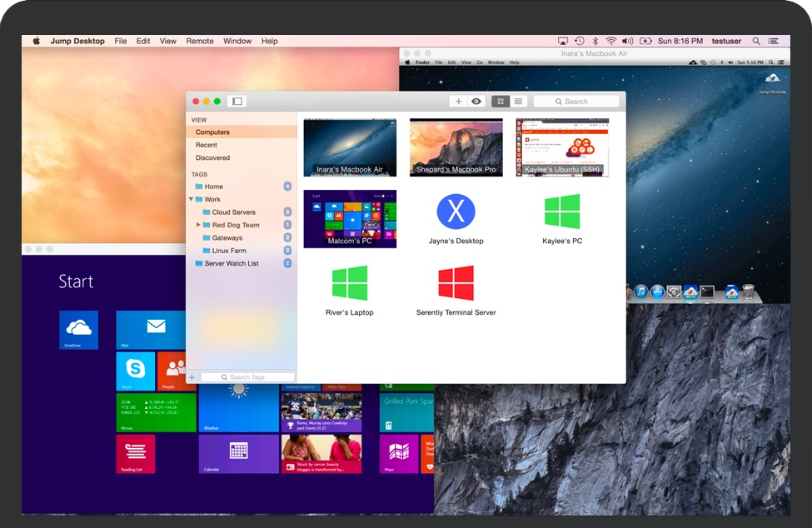812x528 pixels.
Task: Click the Search Tags field
Action: (247, 377)
